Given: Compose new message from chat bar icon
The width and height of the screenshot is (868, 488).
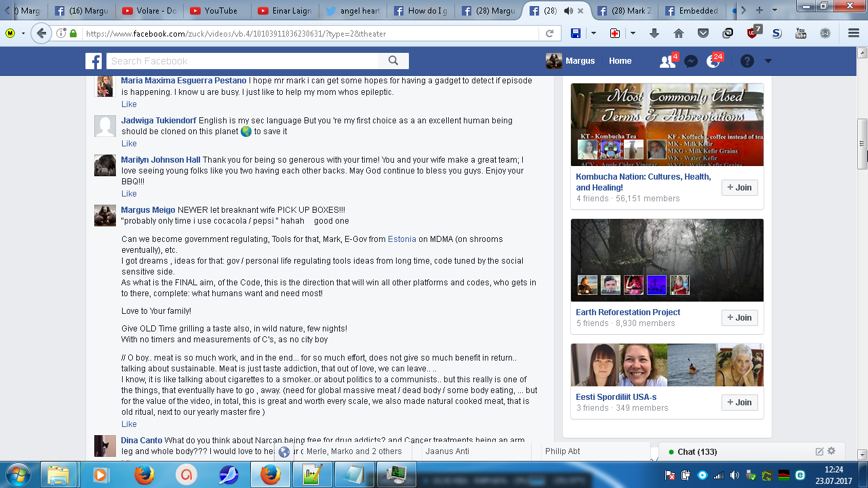Looking at the screenshot, I should pos(819,451).
